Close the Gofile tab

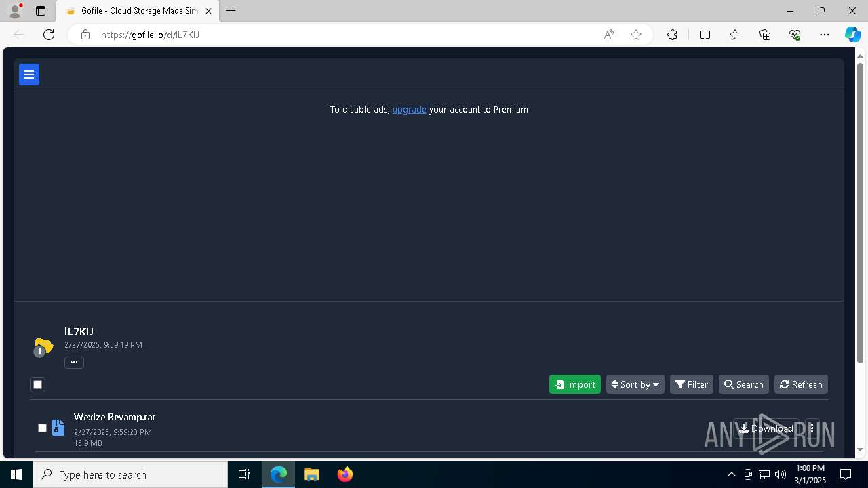(208, 11)
